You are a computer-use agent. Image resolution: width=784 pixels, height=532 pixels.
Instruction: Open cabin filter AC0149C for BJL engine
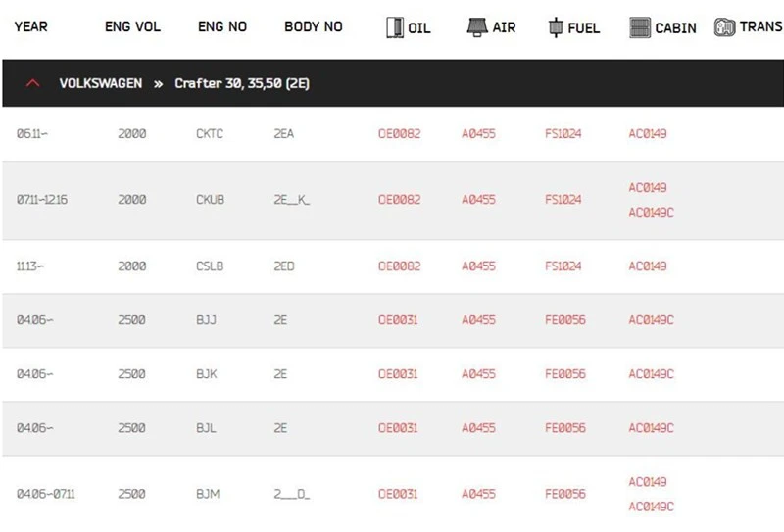click(651, 427)
